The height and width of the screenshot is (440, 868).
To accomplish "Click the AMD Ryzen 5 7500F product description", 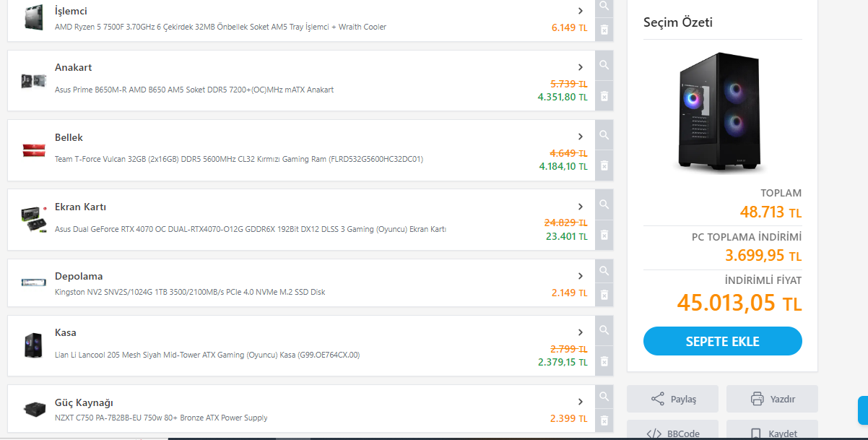I will 220,27.
